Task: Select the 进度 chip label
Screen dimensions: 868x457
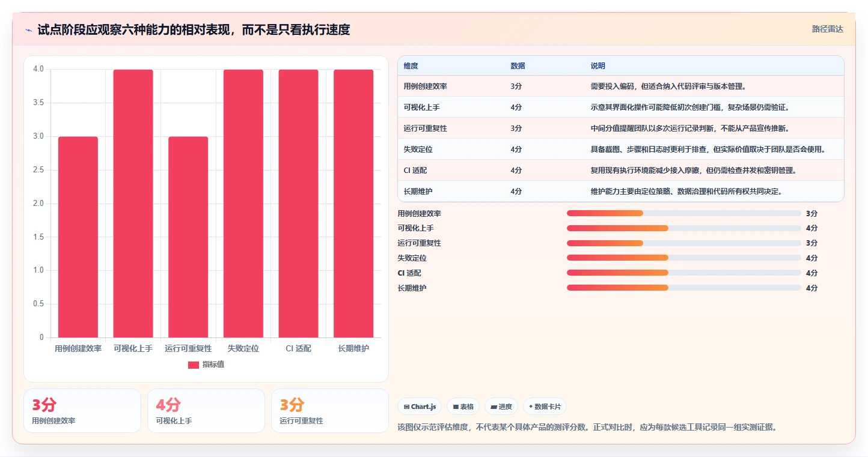Action: click(506, 407)
